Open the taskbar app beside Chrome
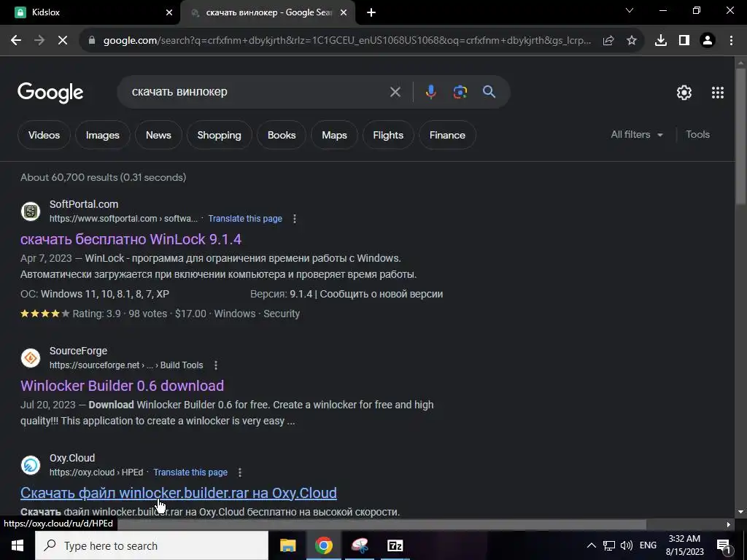This screenshot has width=747, height=560. 359,545
